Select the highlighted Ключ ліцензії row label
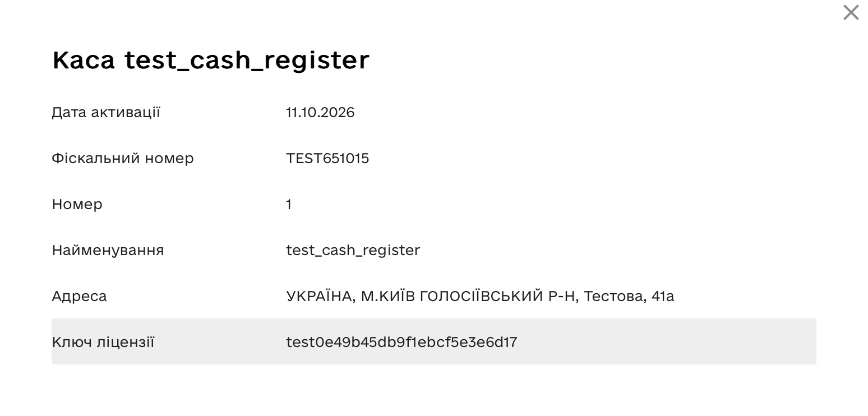Viewport: 868px width, 416px height. pyautogui.click(x=103, y=342)
